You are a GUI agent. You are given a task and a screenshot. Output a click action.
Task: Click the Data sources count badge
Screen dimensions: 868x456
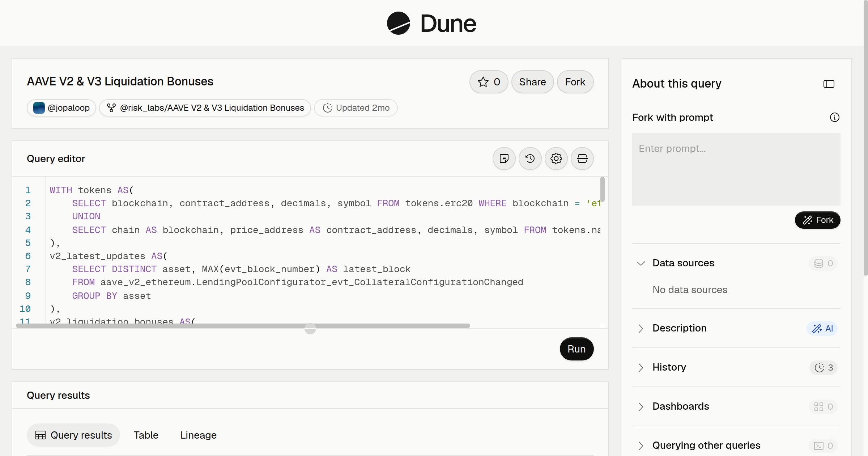click(823, 263)
